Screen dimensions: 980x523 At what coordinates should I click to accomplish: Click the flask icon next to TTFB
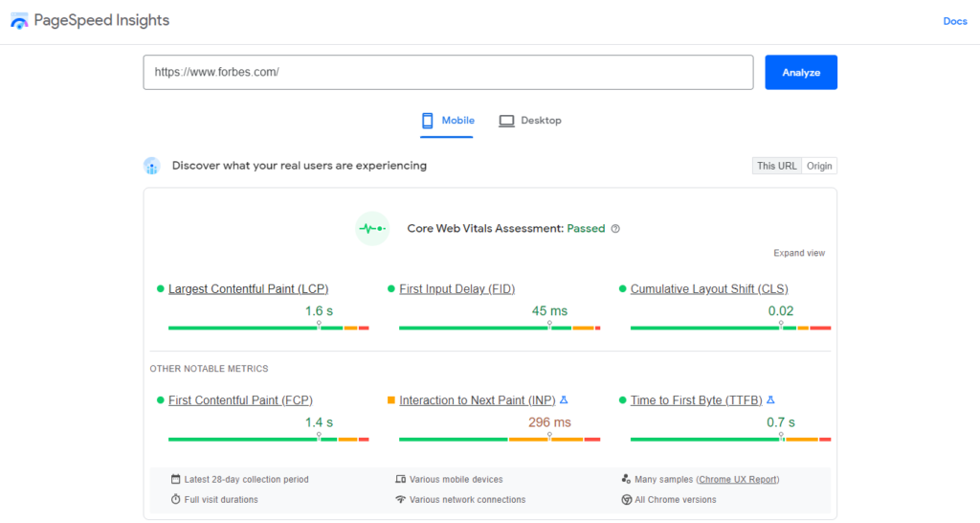(770, 399)
